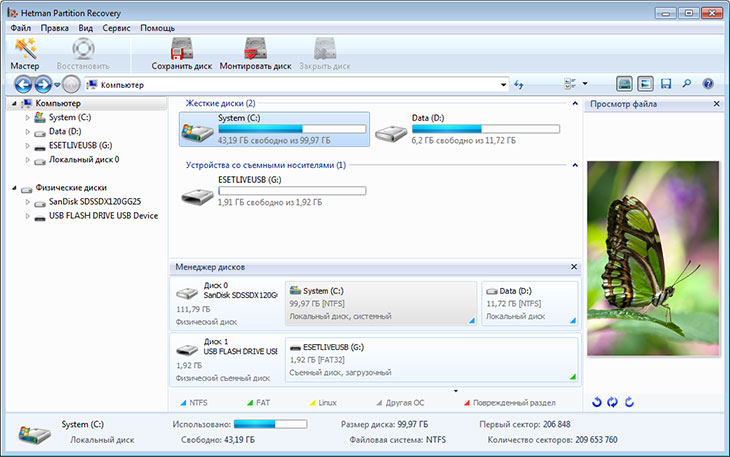730x457 pixels.
Task: Save using the floppy disk icon
Action: (666, 84)
